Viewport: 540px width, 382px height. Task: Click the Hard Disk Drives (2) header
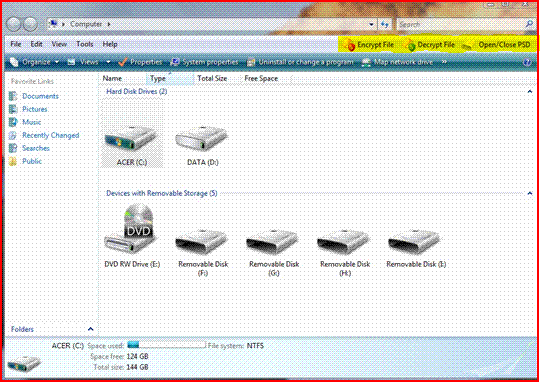point(136,91)
